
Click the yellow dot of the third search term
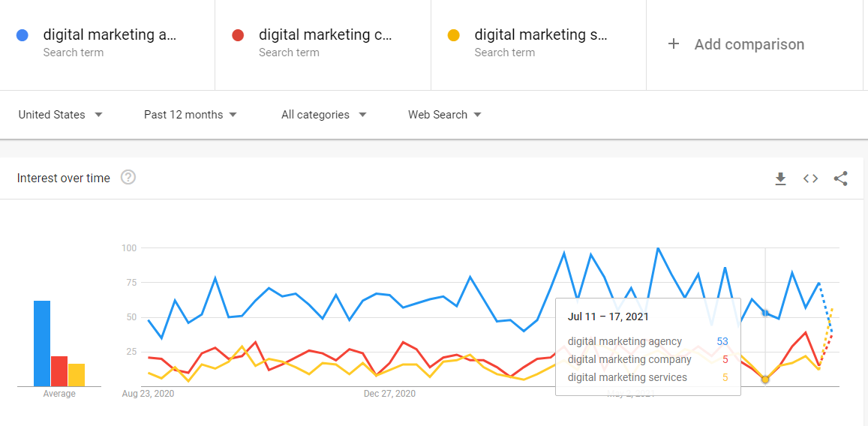(x=453, y=35)
